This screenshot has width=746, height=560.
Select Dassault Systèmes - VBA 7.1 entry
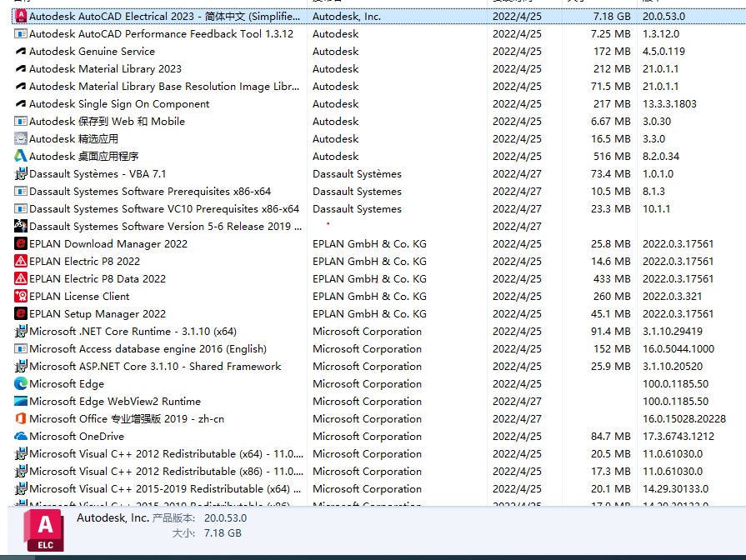98,173
